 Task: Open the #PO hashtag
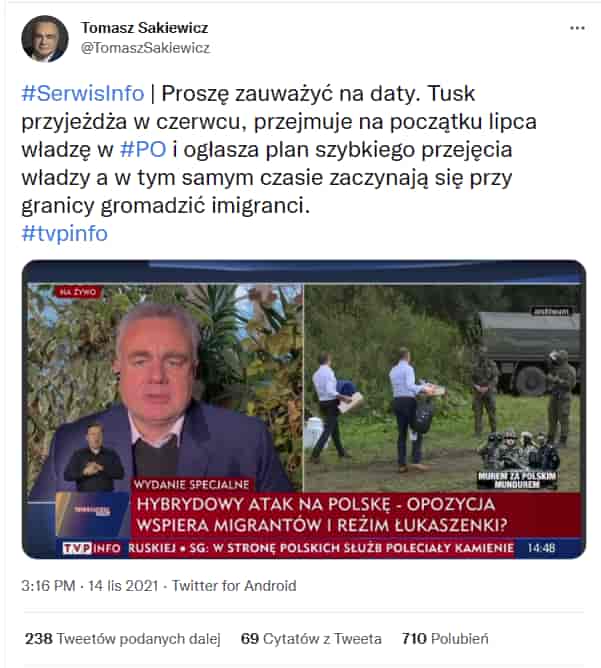[143, 150]
